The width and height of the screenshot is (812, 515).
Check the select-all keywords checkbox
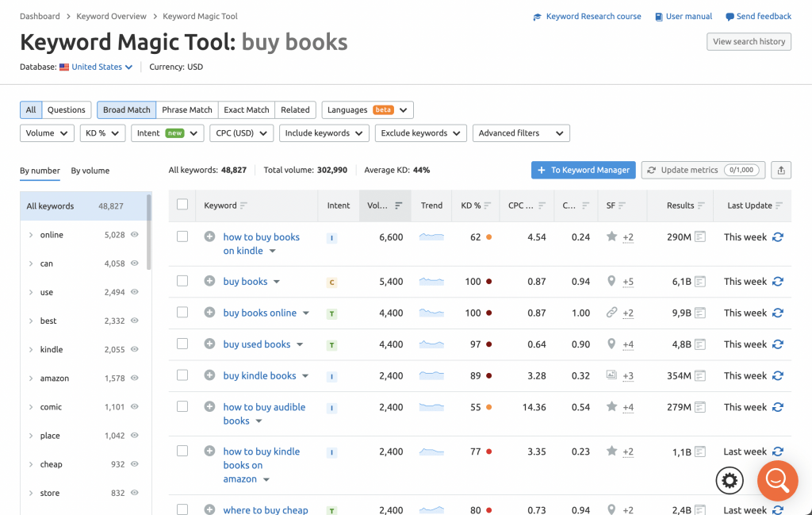coord(182,205)
